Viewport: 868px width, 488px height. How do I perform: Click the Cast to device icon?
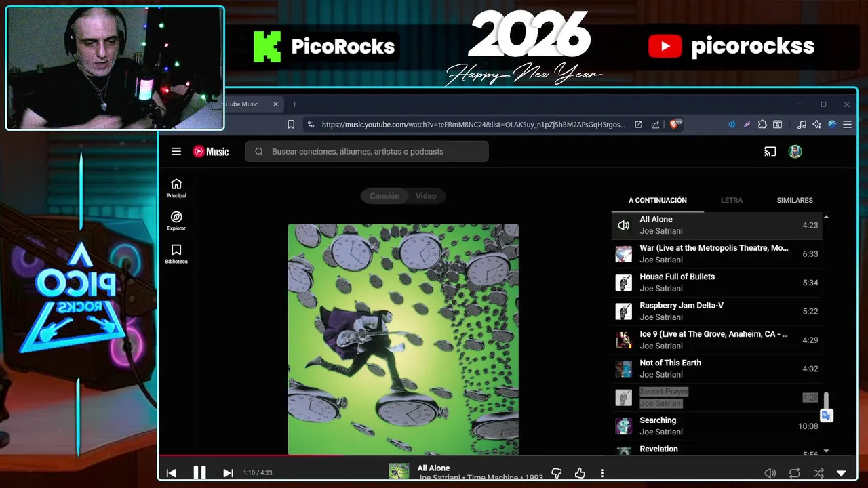pos(770,152)
